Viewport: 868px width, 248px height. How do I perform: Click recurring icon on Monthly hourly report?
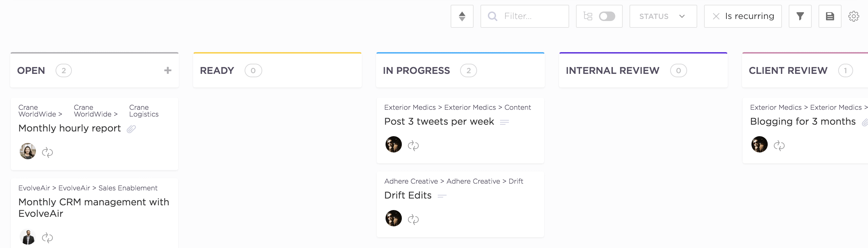[47, 152]
